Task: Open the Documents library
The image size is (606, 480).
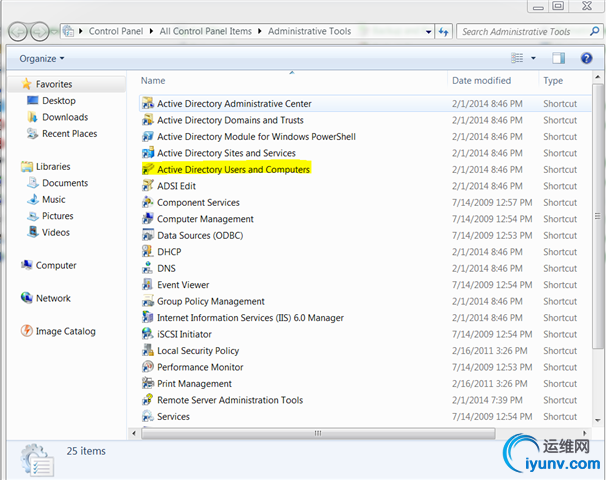Action: (x=65, y=183)
